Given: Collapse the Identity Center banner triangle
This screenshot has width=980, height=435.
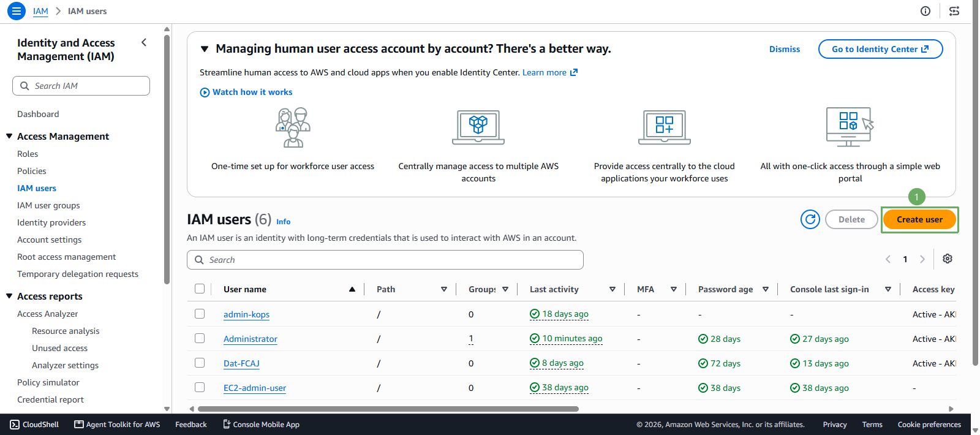Looking at the screenshot, I should (205, 49).
